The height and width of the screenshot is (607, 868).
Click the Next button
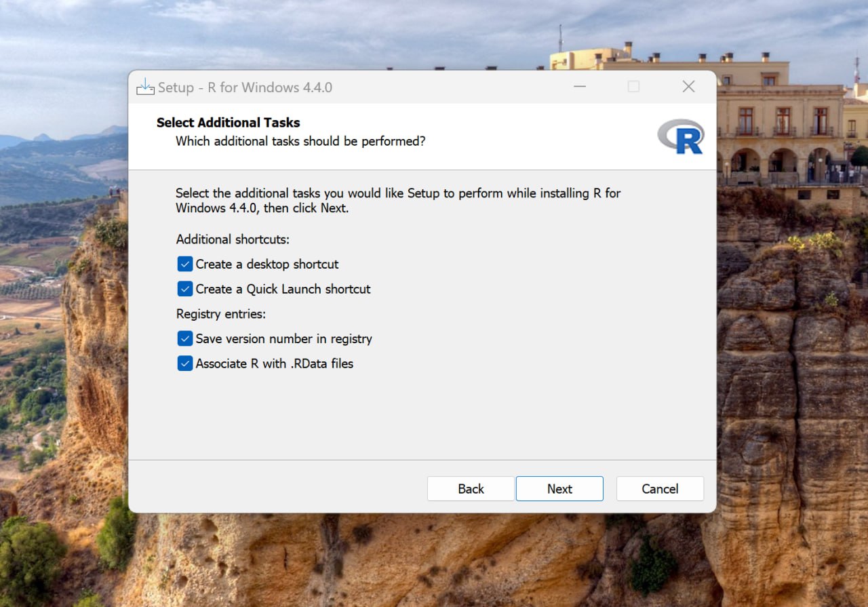559,488
